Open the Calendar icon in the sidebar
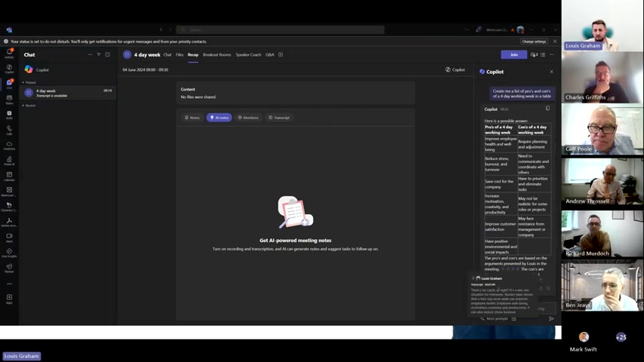 (x=9, y=176)
